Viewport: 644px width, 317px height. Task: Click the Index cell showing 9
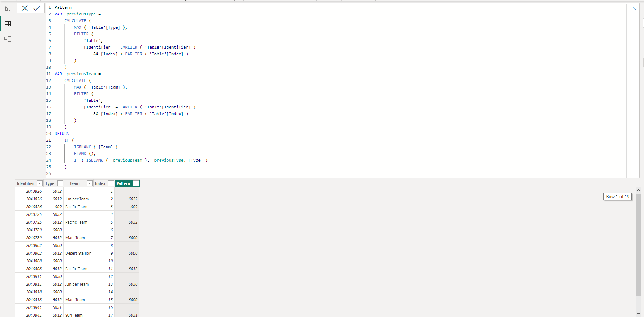[x=104, y=253]
